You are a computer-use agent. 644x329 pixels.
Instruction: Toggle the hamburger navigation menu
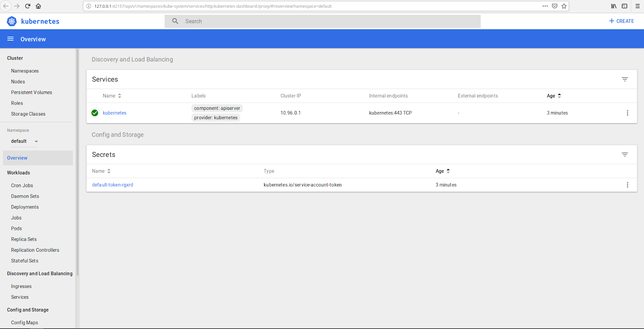(10, 39)
